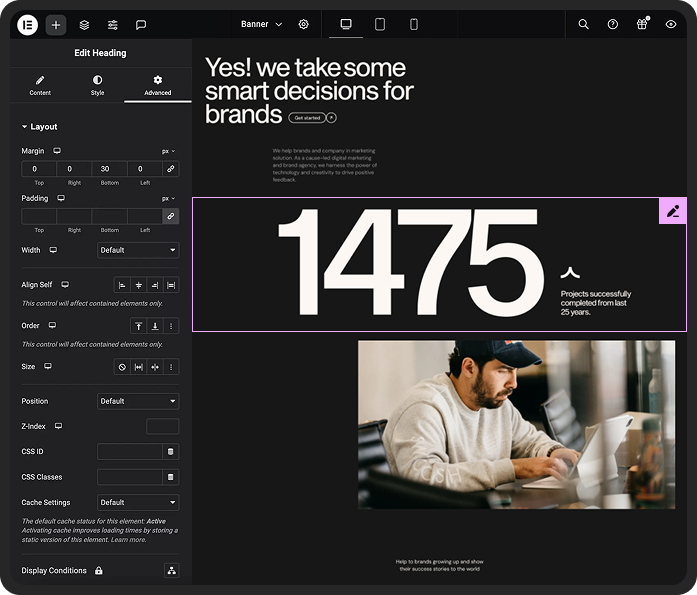This screenshot has width=697, height=595.
Task: Open the Finder search icon
Action: (583, 24)
